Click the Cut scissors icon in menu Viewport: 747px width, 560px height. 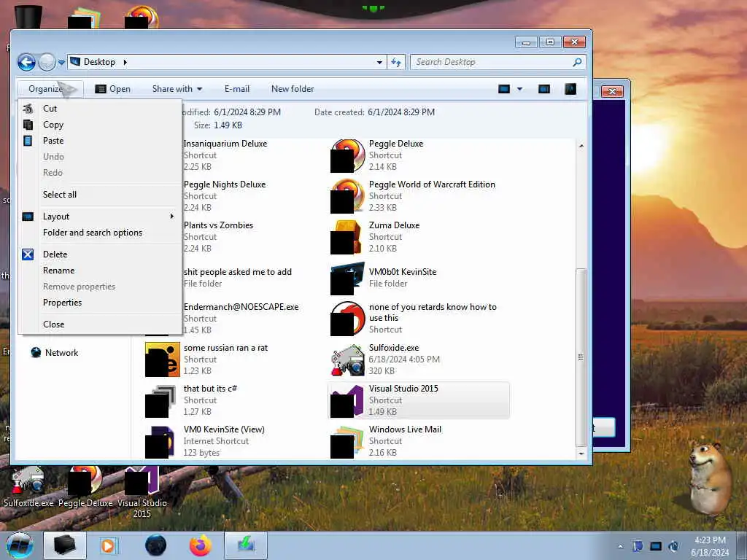(x=28, y=109)
